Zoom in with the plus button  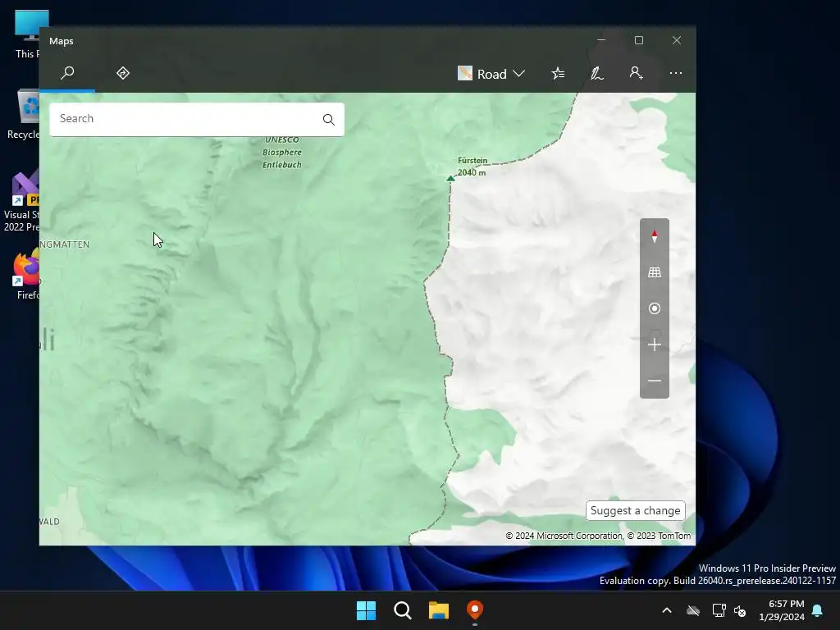pos(654,345)
